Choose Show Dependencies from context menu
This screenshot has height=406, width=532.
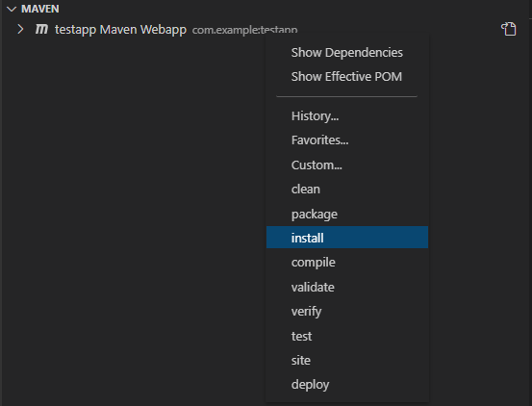pos(347,52)
